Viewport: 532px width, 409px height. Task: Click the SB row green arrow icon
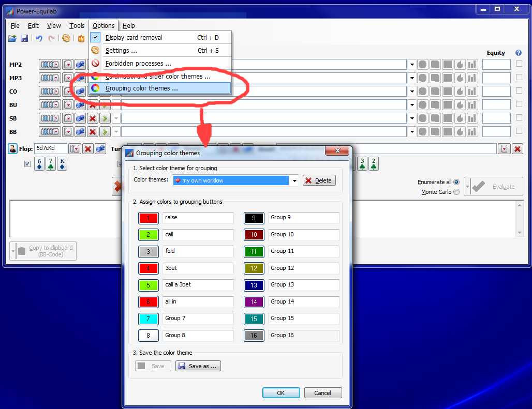click(x=105, y=118)
